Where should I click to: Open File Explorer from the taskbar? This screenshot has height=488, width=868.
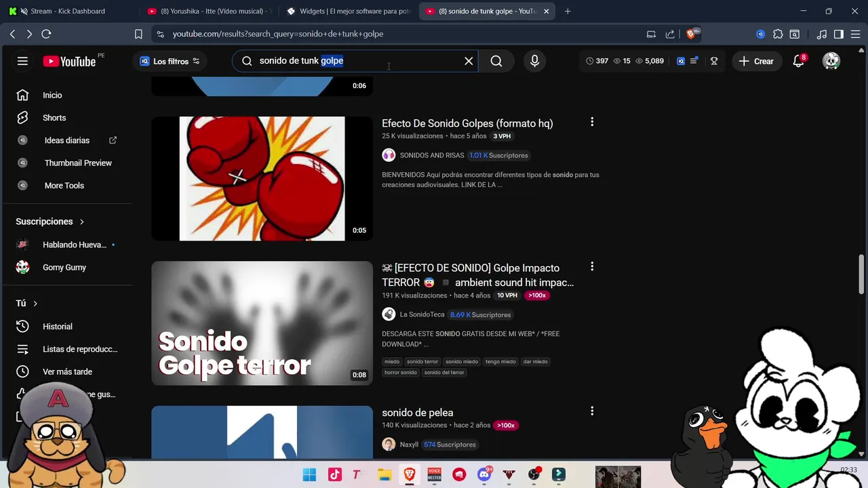pyautogui.click(x=384, y=474)
